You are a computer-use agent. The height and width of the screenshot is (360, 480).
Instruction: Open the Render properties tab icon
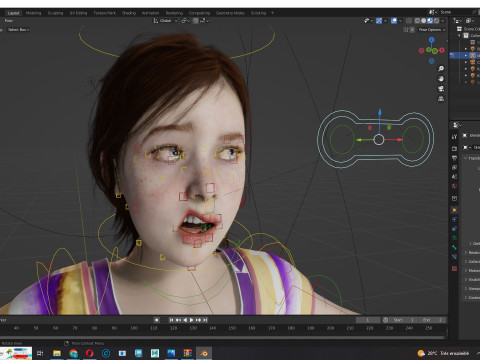pyautogui.click(x=454, y=148)
